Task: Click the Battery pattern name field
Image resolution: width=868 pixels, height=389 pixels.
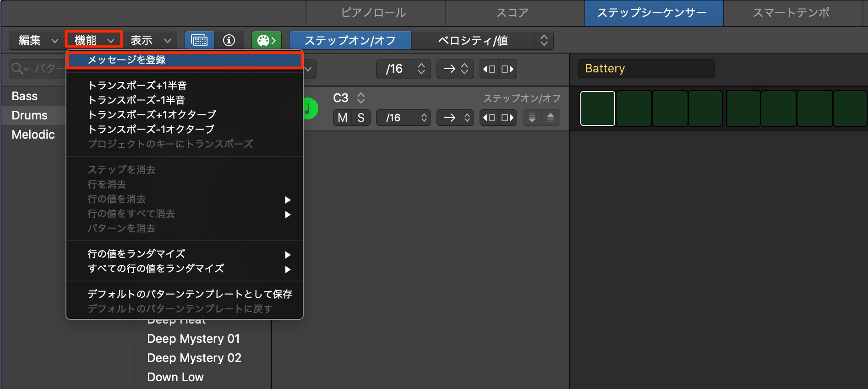Action: click(x=646, y=69)
